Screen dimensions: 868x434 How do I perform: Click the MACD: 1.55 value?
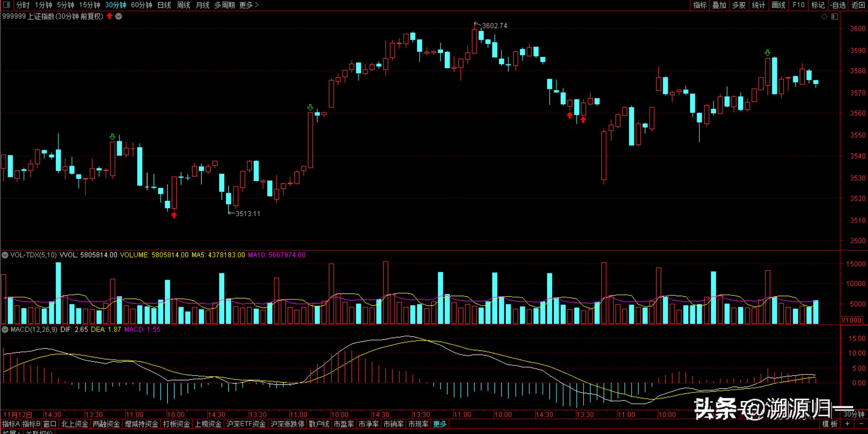click(x=142, y=330)
